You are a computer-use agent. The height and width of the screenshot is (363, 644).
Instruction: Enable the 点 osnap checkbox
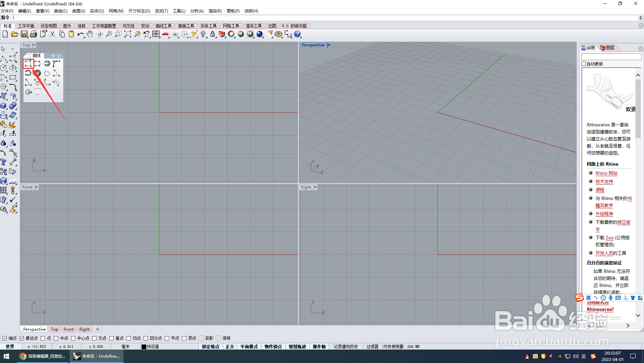(43, 338)
